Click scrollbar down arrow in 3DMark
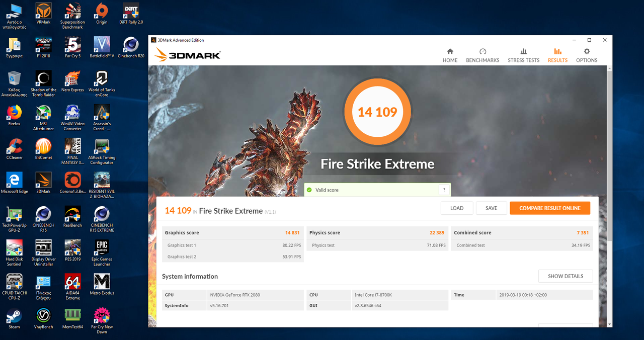The height and width of the screenshot is (340, 644). 609,324
